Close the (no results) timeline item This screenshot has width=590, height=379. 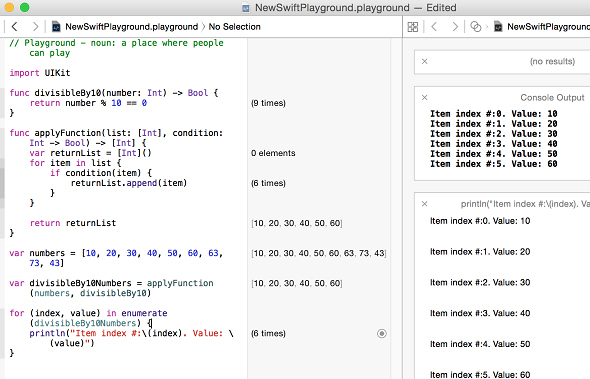[x=424, y=61]
